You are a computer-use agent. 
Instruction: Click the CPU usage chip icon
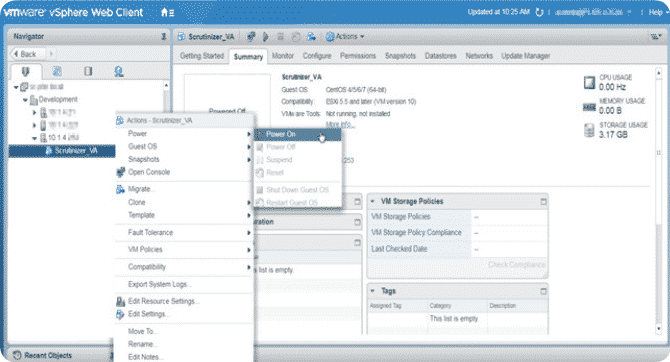coord(589,82)
